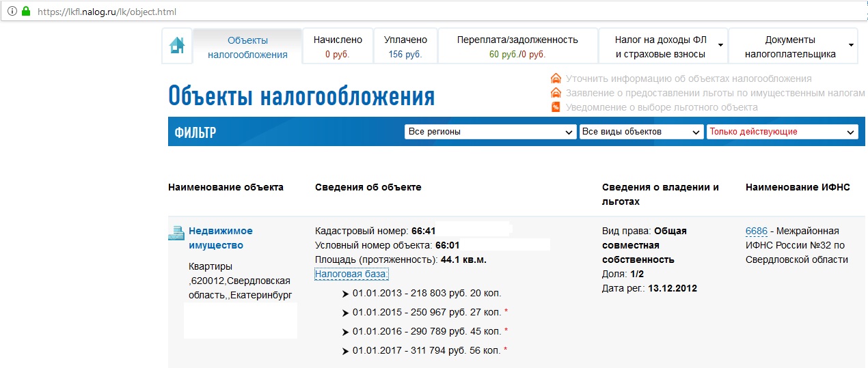Click Квартиры address text with 620012
Viewport: 868px width, 368px height.
[239, 281]
